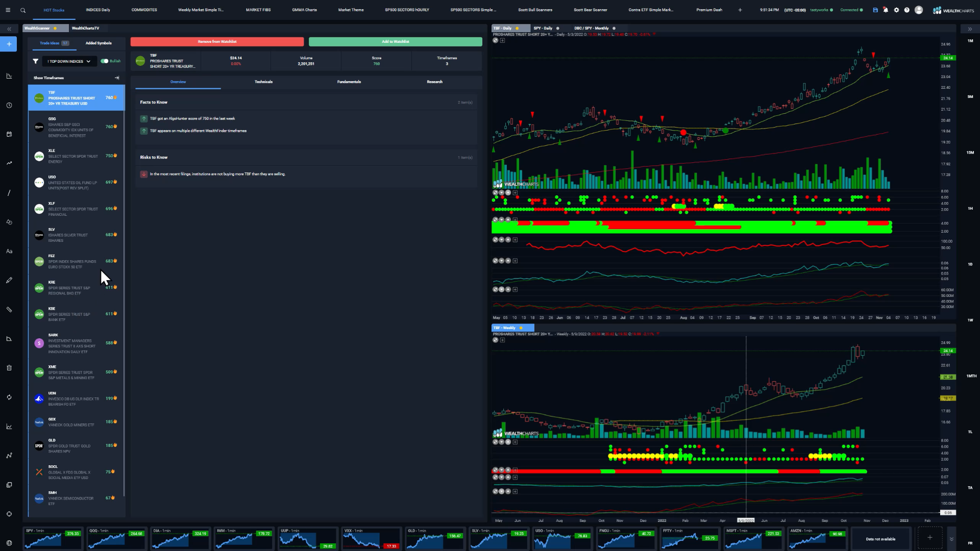Expand the right panel with double chevron
The width and height of the screenshot is (980, 551).
pos(970,29)
